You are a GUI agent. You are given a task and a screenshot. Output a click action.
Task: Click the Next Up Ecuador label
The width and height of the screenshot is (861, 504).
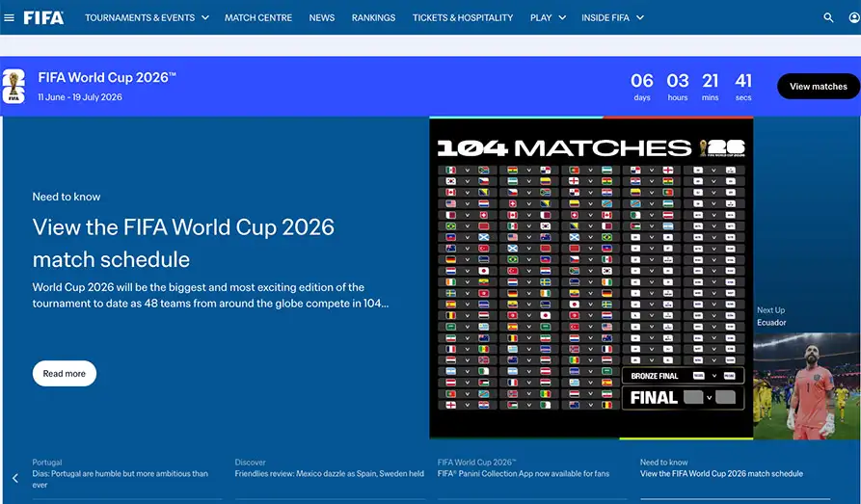pyautogui.click(x=771, y=316)
